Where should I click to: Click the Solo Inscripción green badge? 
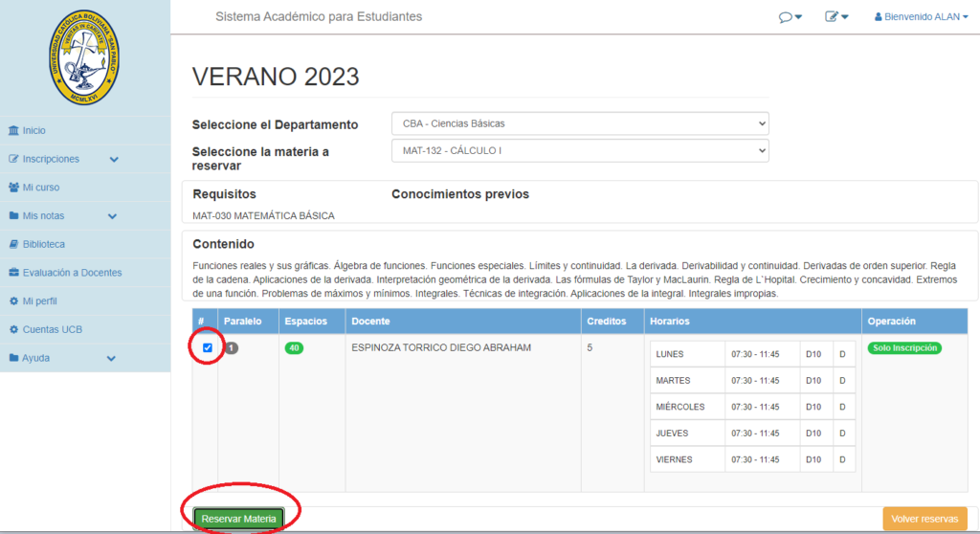[x=903, y=348]
